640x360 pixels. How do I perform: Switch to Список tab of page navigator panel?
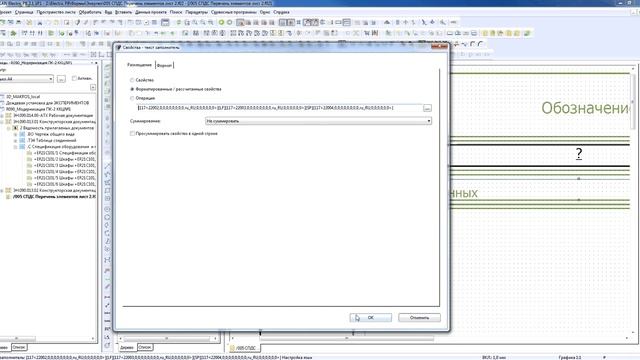coord(19,347)
